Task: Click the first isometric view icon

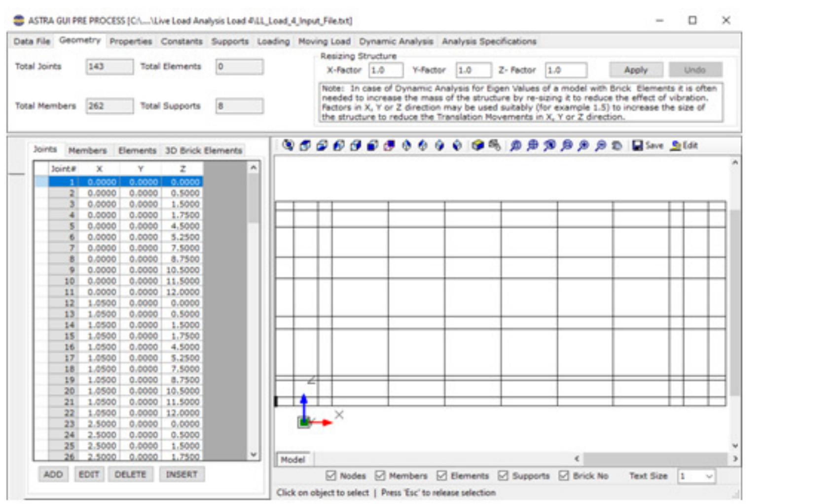Action: pos(304,146)
